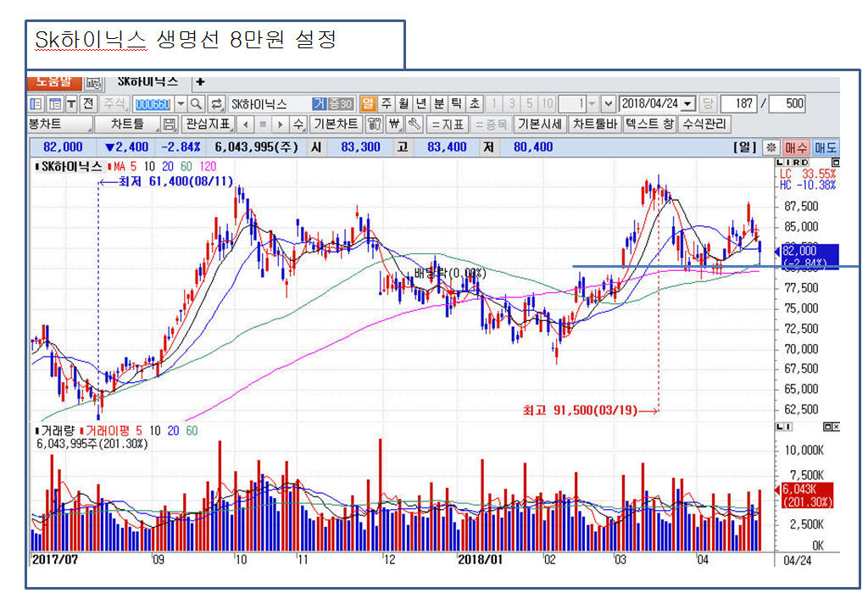The width and height of the screenshot is (868, 604).
Task: Click the red 매수 buy button
Action: 796,147
